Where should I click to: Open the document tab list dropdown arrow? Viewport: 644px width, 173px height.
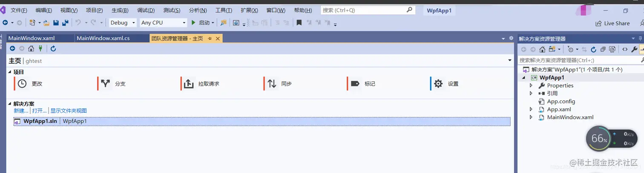click(503, 38)
